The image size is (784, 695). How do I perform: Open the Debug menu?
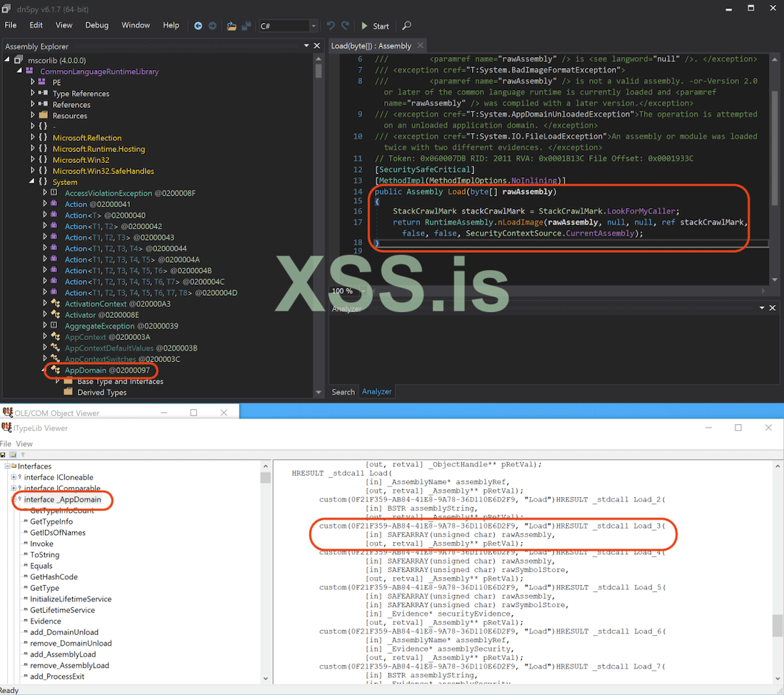pos(96,25)
